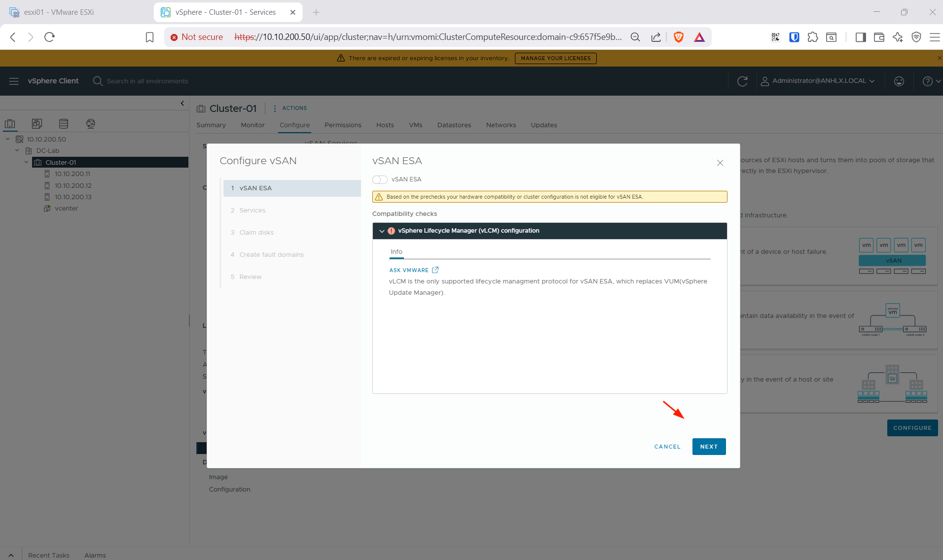Open the Bitwarden extension icon
Viewport: 943px width, 560px height.
(794, 37)
